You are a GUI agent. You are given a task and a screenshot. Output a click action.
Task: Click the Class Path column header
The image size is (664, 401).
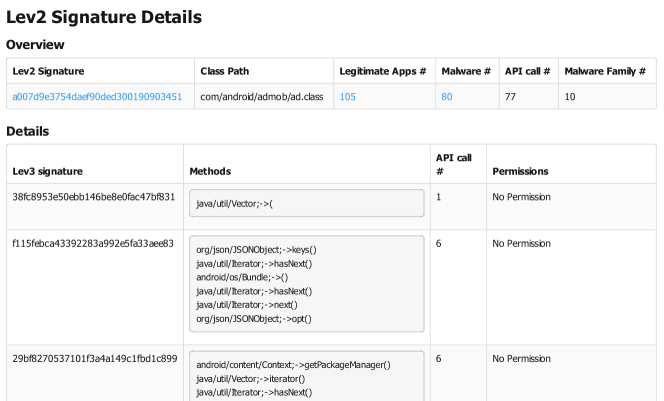(x=226, y=71)
